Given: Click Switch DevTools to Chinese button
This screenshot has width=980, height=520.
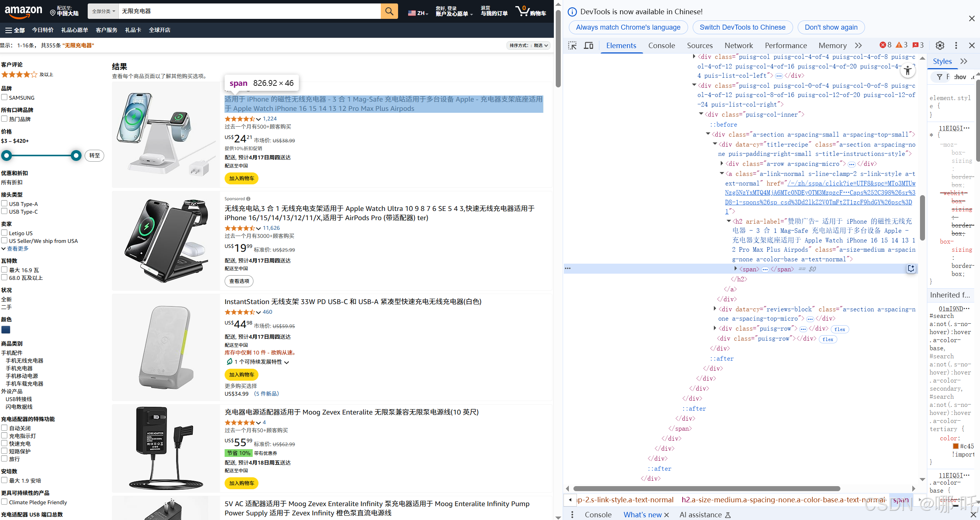Looking at the screenshot, I should click(742, 27).
